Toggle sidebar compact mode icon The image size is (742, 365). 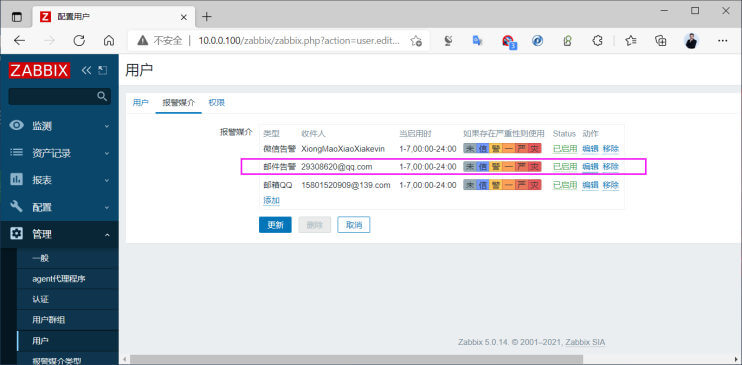point(102,71)
